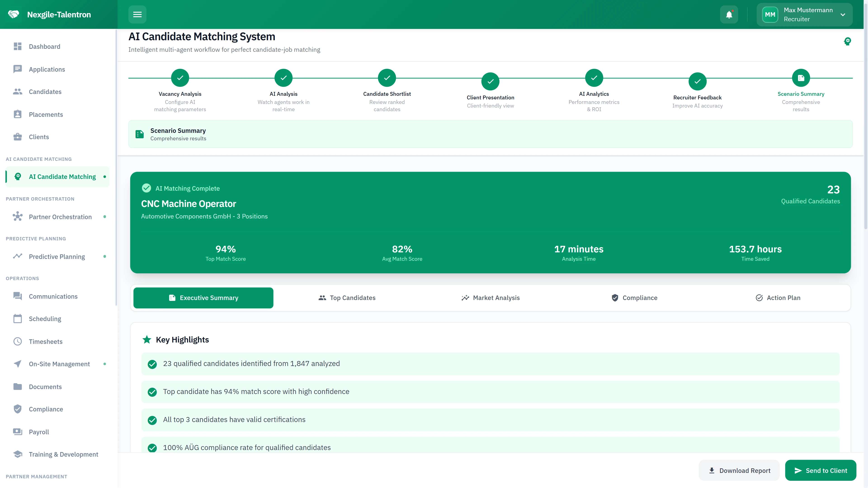Select the Candidate Shortlist step circle
The image size is (868, 488).
point(387,78)
